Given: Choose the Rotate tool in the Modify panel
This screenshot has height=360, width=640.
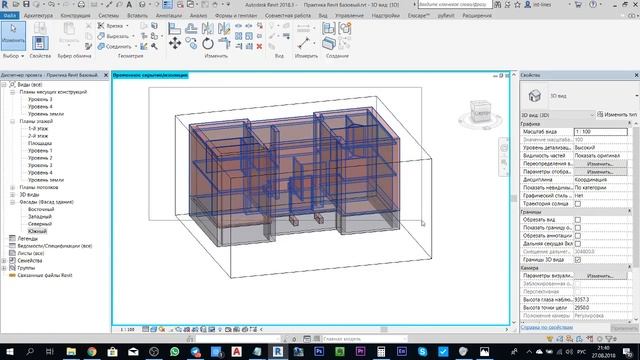Looking at the screenshot, I should (208, 43).
